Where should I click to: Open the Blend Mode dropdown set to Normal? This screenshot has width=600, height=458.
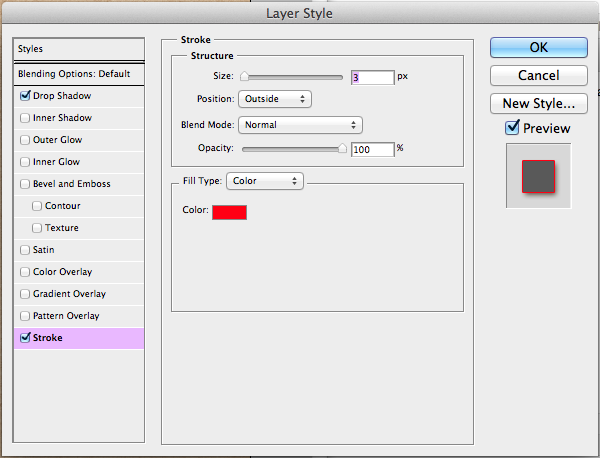coord(300,125)
